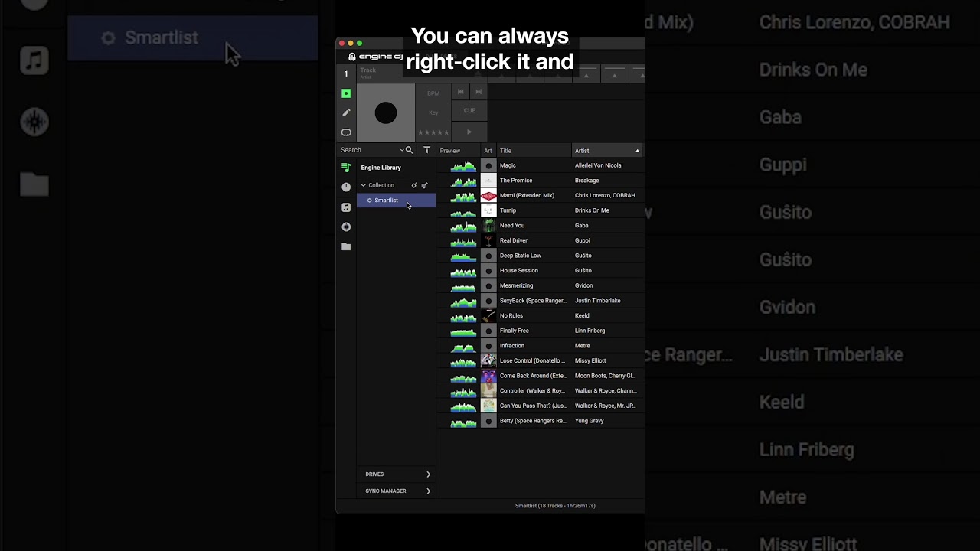Click the green deck record icon
This screenshot has height=551, width=980.
[346, 93]
